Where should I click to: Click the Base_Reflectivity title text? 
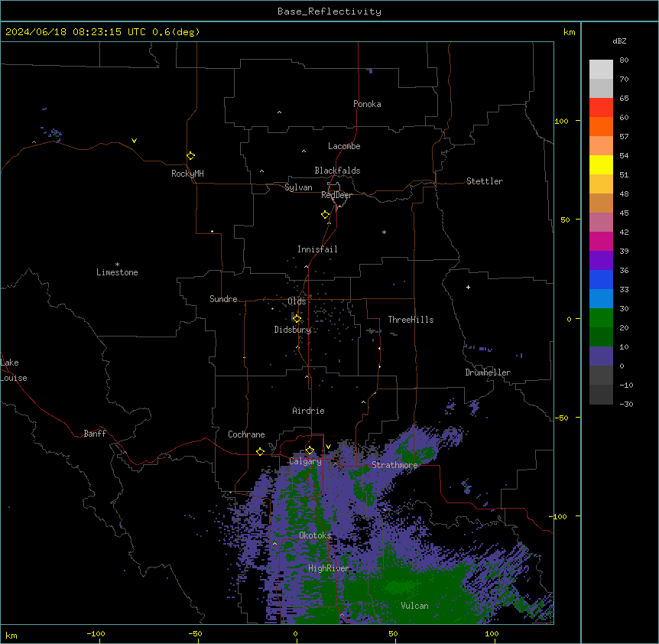point(329,11)
